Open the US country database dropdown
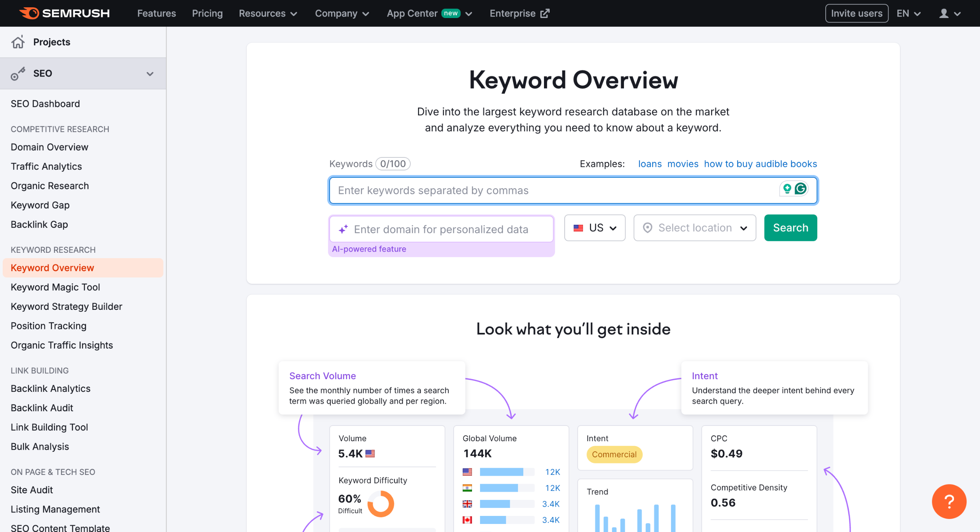Image resolution: width=980 pixels, height=532 pixels. pyautogui.click(x=595, y=228)
